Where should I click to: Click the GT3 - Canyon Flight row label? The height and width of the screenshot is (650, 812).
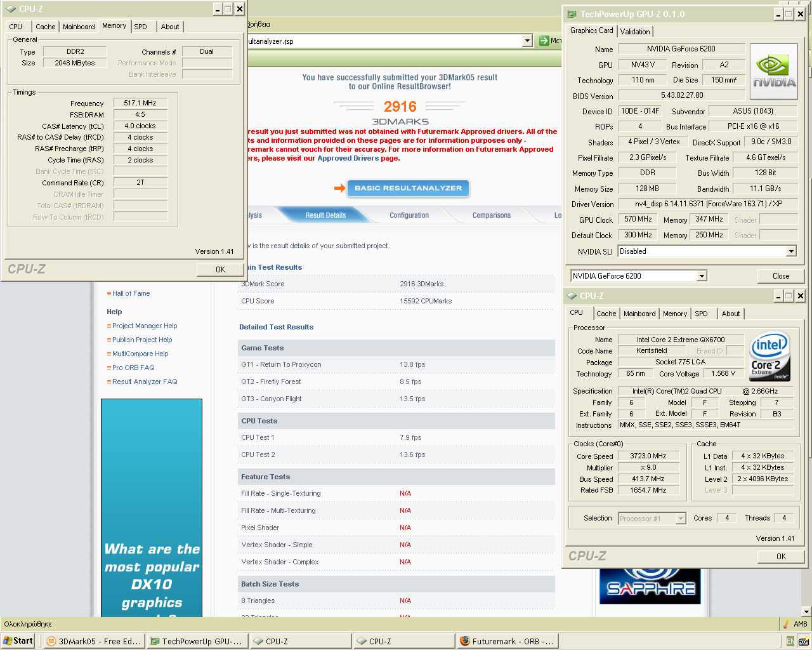(271, 399)
